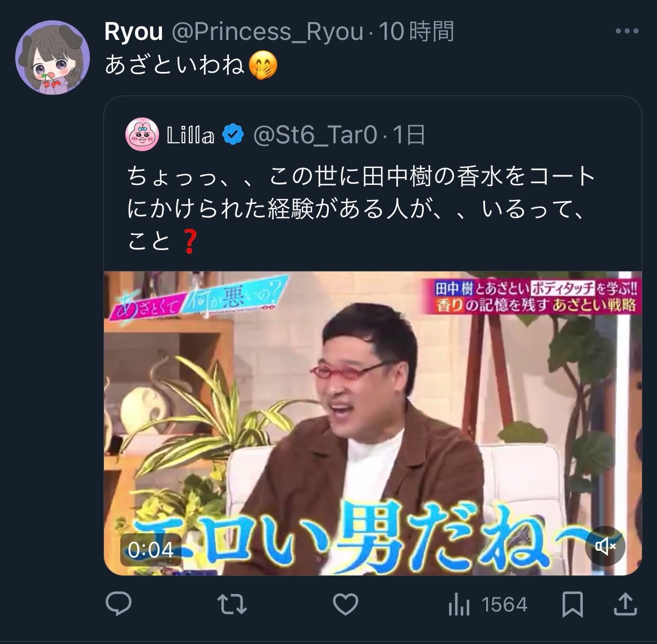This screenshot has height=644, width=657.
Task: Like the tweet with heart icon
Action: (x=345, y=604)
